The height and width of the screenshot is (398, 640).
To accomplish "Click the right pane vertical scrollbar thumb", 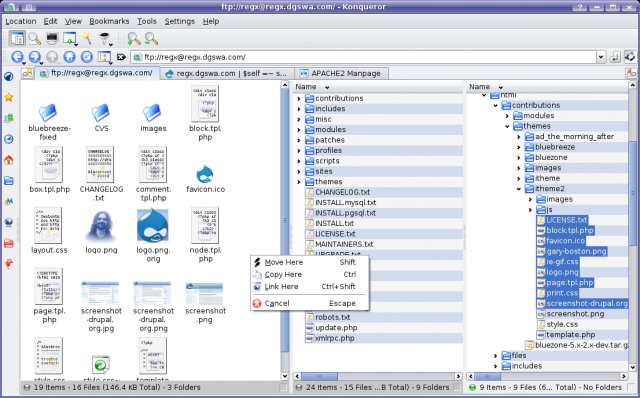I will tap(632, 193).
